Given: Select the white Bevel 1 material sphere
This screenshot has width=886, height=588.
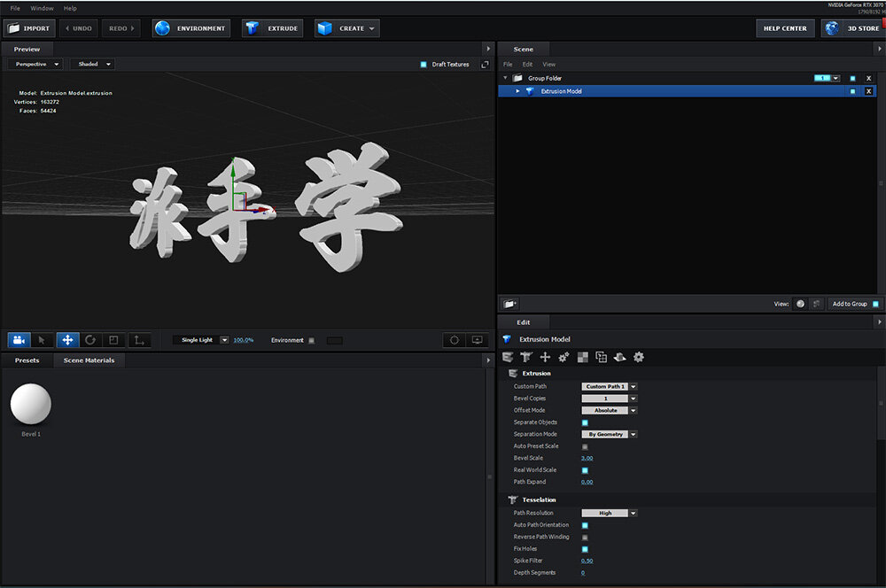Looking at the screenshot, I should 31,405.
